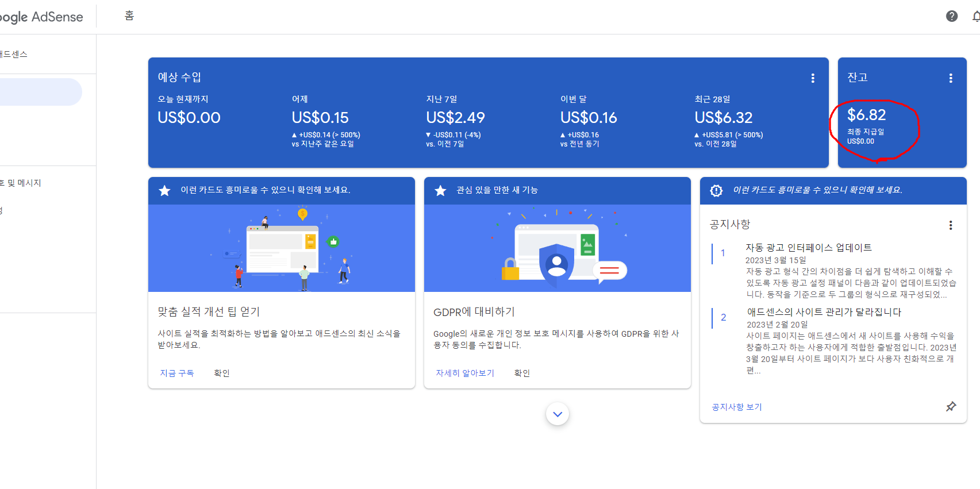Click the 이번 달 US$0.16 earnings value
Screen dimensions: 980x489
[589, 118]
